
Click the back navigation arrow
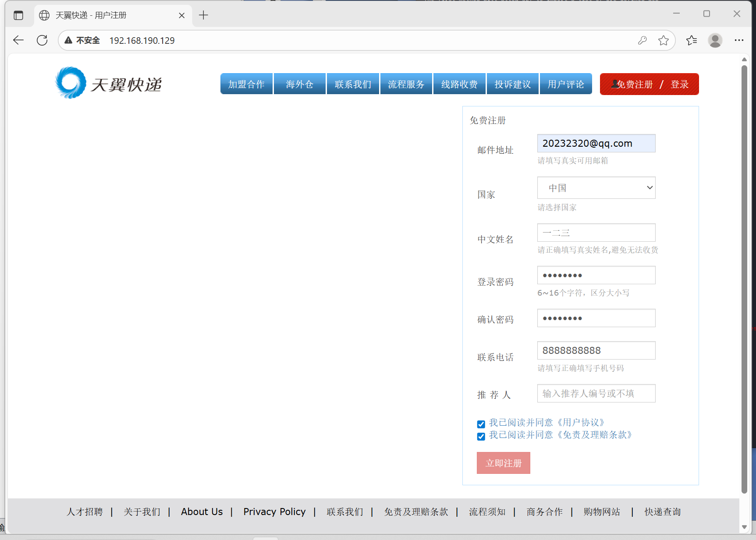tap(18, 40)
